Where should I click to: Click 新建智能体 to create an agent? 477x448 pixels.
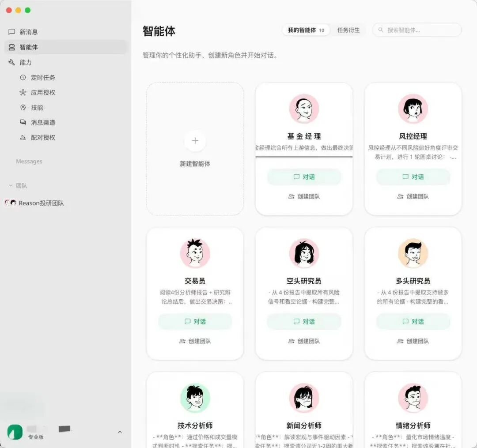pyautogui.click(x=195, y=148)
